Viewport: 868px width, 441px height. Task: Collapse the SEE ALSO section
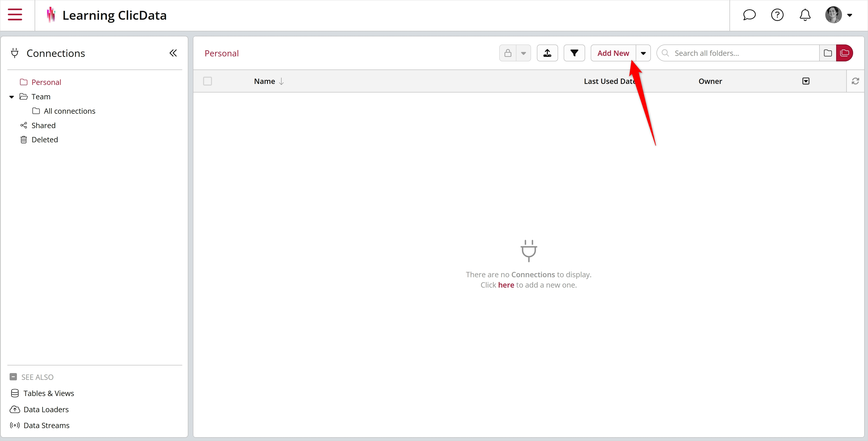[x=13, y=377]
